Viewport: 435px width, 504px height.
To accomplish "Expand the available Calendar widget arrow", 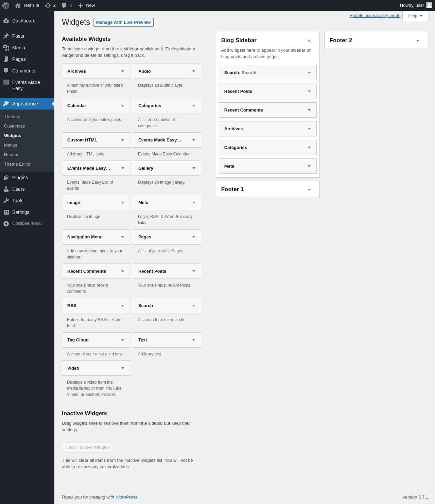I will [x=123, y=106].
